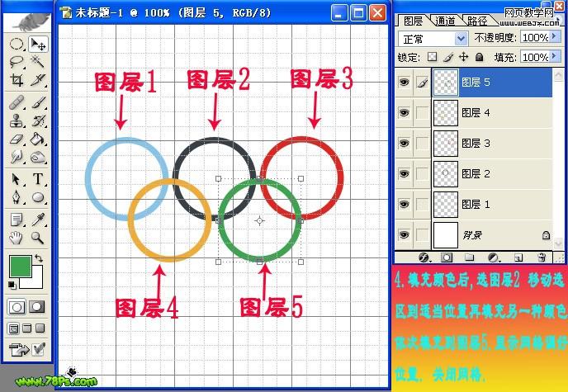Screen dimensions: 568x392
Task: Select the Eyedropper tool
Action: click(x=38, y=220)
